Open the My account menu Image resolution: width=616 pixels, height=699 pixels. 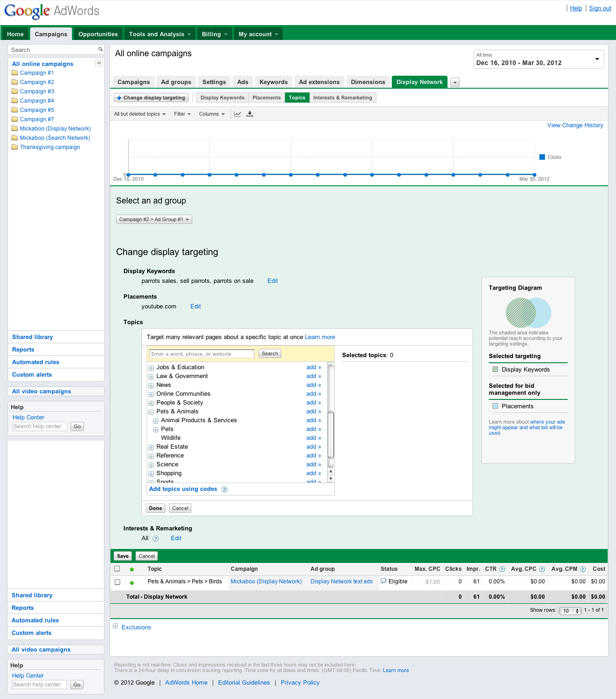point(258,34)
